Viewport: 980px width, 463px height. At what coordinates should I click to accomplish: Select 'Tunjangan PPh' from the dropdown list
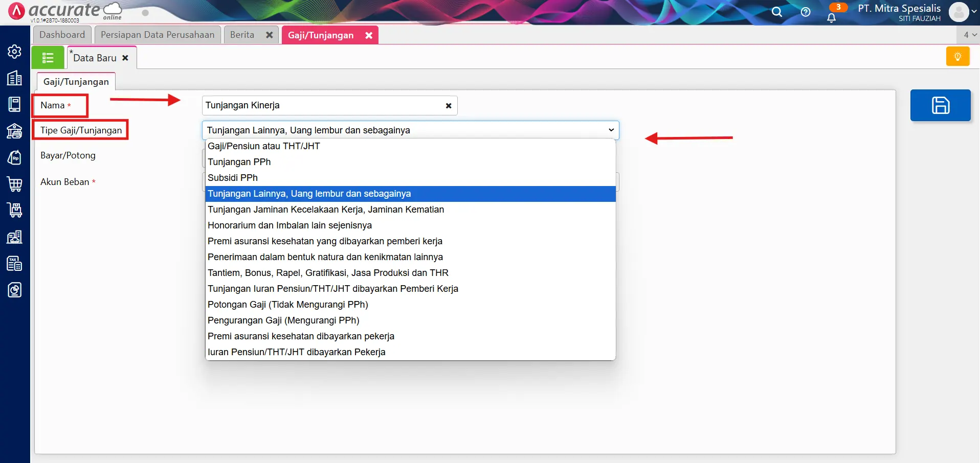tap(239, 162)
